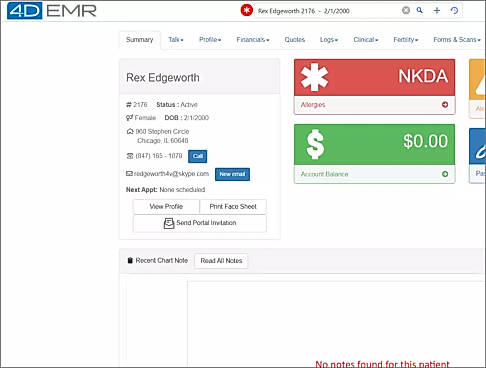The image size is (486, 368).
Task: Open Allergies details arrow icon
Action: pos(445,104)
